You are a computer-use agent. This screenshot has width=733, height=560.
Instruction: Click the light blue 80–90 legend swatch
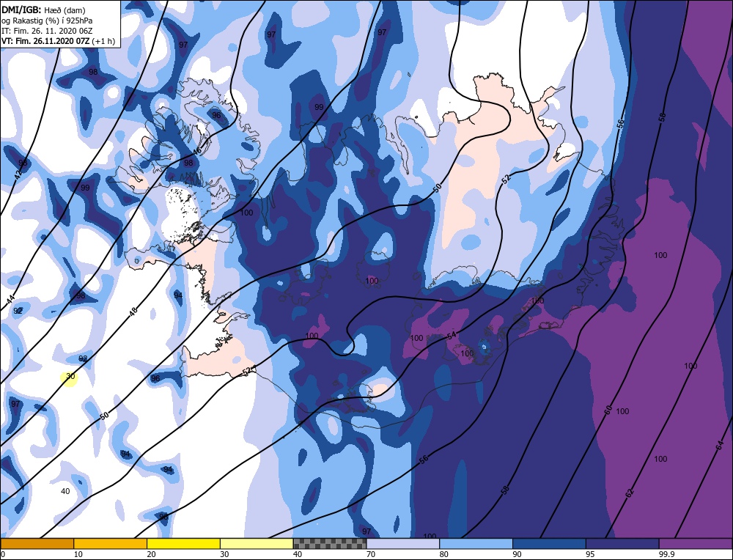476,543
